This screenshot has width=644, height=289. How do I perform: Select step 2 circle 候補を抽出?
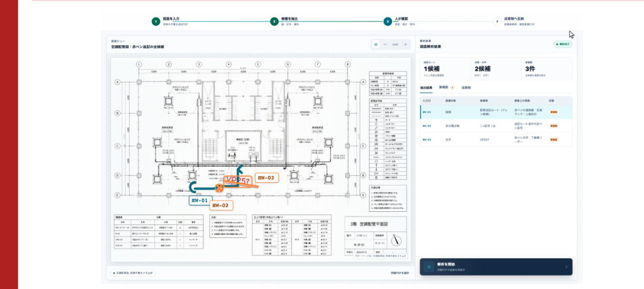tap(274, 21)
